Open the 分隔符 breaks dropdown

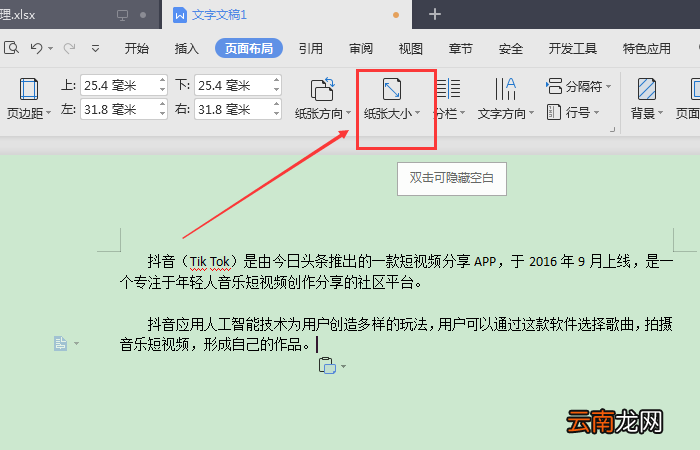point(578,86)
